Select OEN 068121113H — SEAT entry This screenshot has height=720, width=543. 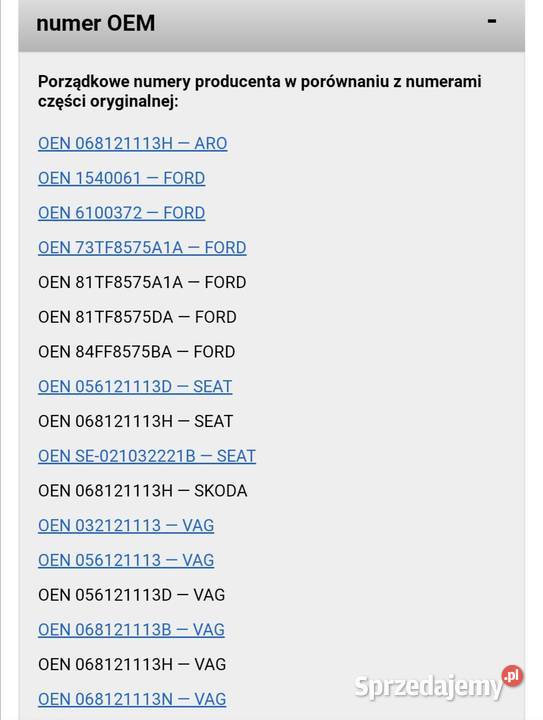click(135, 422)
